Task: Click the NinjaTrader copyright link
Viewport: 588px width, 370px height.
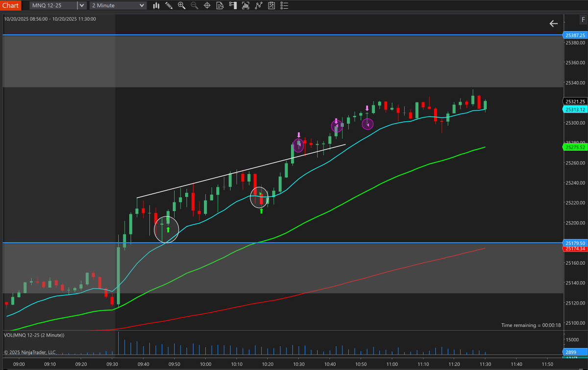Action: click(x=29, y=352)
